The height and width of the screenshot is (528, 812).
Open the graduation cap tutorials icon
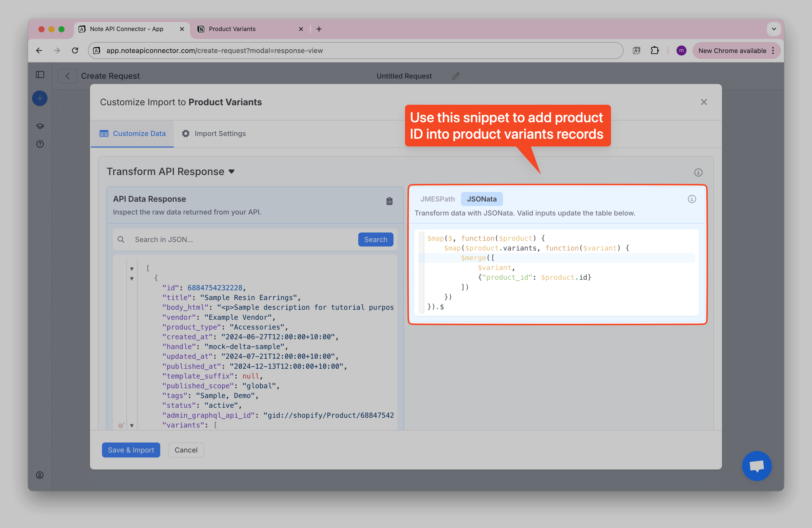[40, 126]
